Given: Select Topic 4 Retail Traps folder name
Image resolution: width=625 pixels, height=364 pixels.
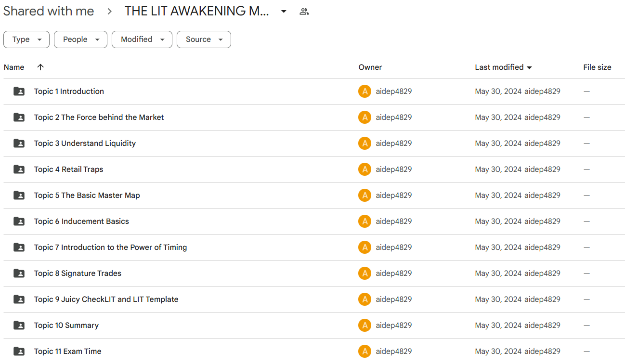Looking at the screenshot, I should pos(68,169).
